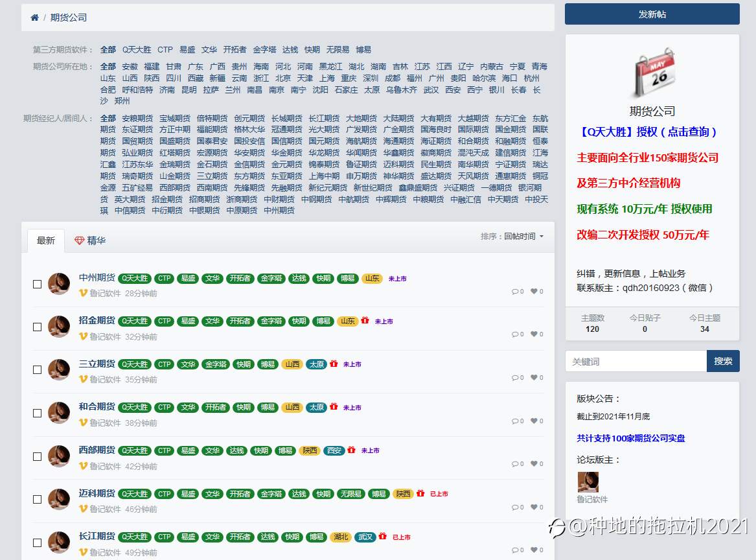Click the calendar forum logo image

pyautogui.click(x=653, y=73)
